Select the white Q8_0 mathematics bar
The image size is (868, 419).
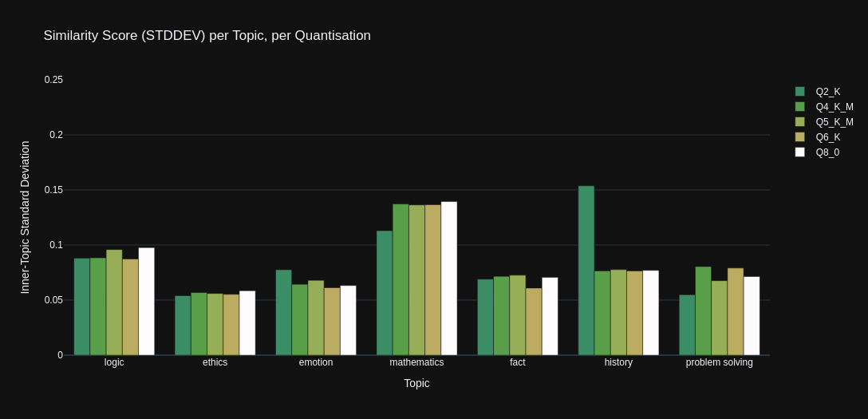[x=449, y=279]
